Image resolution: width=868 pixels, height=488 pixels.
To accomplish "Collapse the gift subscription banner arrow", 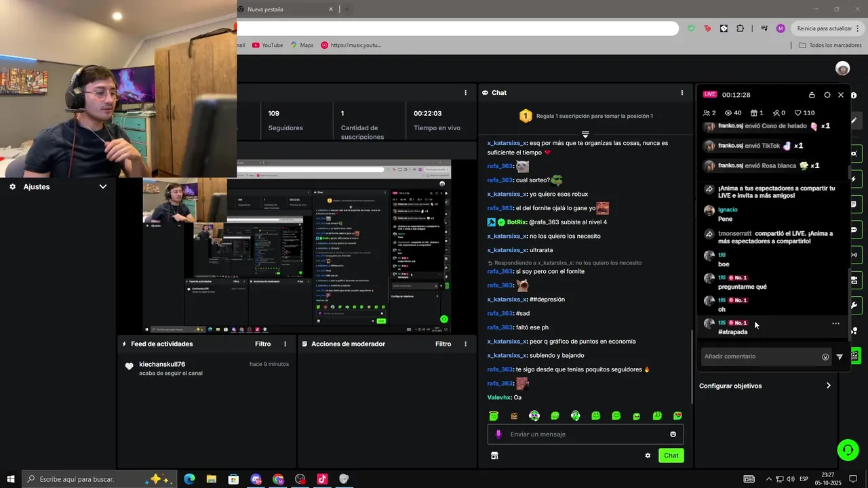I will tap(585, 134).
